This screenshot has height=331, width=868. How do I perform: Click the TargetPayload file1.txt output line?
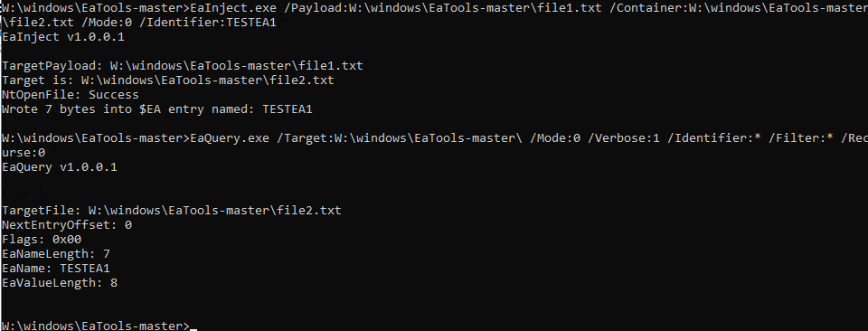183,66
